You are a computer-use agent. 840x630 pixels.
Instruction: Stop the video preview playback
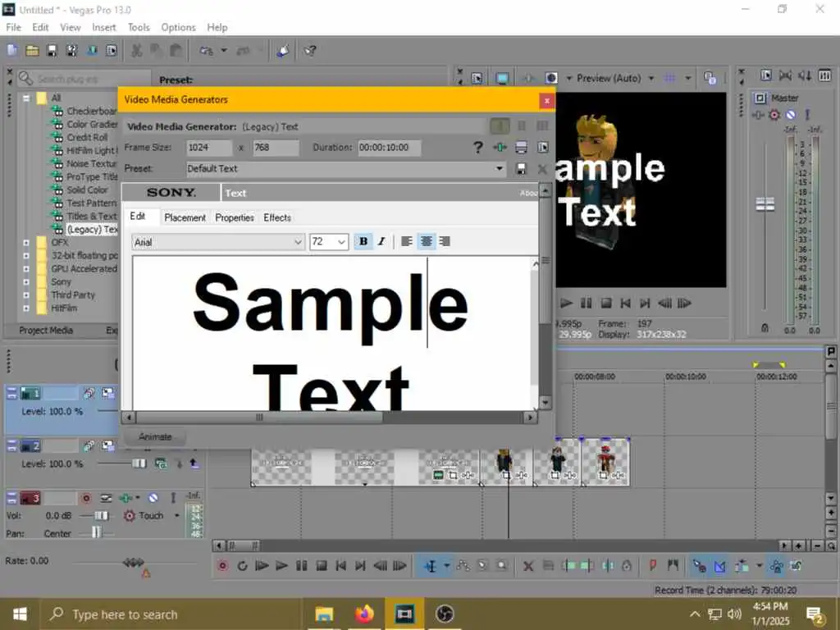pos(606,304)
